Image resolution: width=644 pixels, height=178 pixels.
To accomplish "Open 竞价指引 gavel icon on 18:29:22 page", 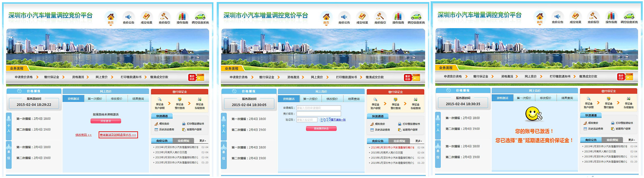I will (x=164, y=17).
